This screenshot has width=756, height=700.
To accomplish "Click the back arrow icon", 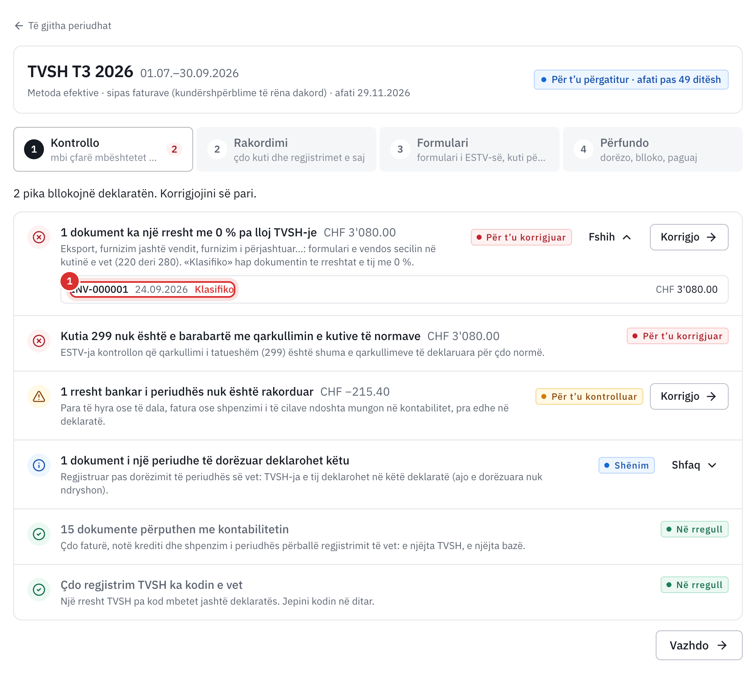I will (19, 26).
